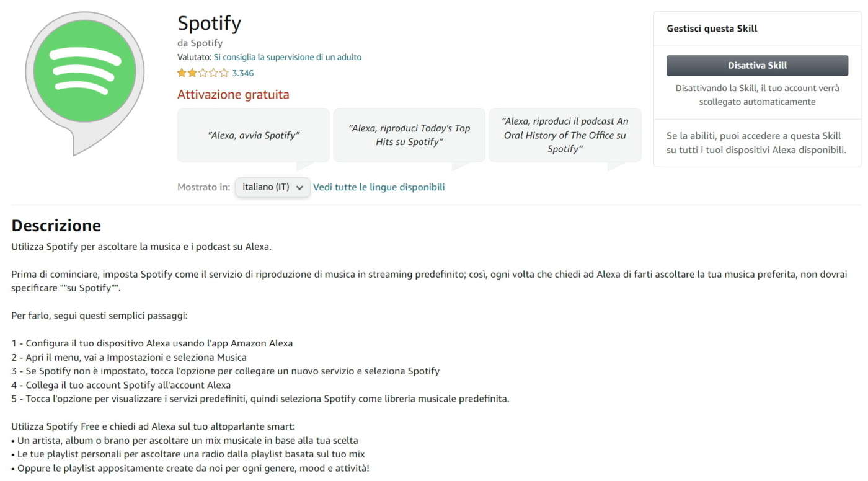Image resolution: width=868 pixels, height=481 pixels.
Task: Click Vedi tutte le lingue disponibili link
Action: (x=379, y=187)
